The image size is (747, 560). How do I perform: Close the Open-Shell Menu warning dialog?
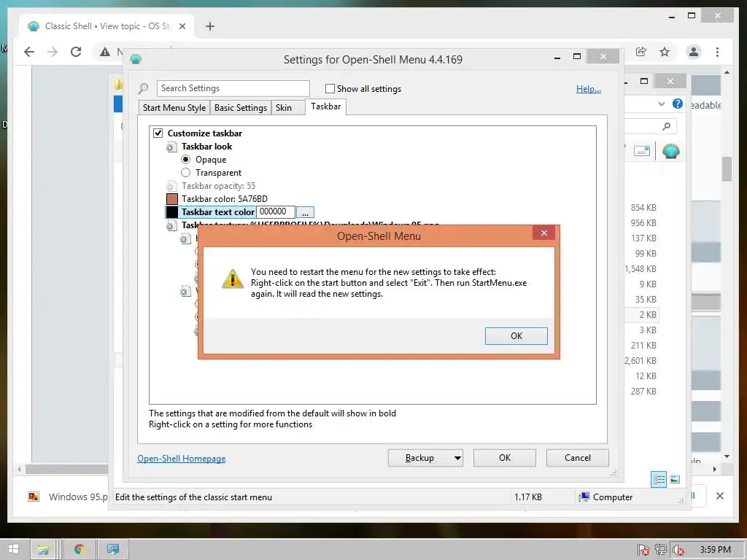(543, 233)
